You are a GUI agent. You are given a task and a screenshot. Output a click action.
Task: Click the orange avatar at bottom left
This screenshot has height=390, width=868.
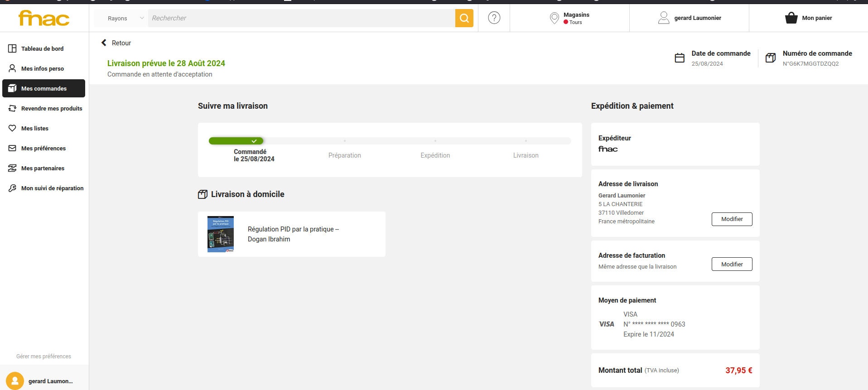click(x=15, y=381)
